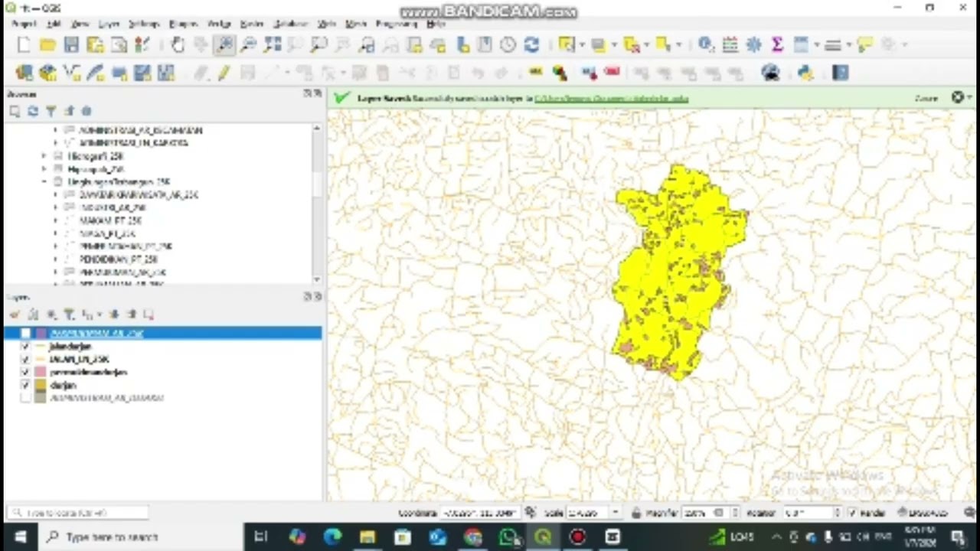Click the darjan layer yellow color swatch
The height and width of the screenshot is (551, 980).
tap(40, 385)
